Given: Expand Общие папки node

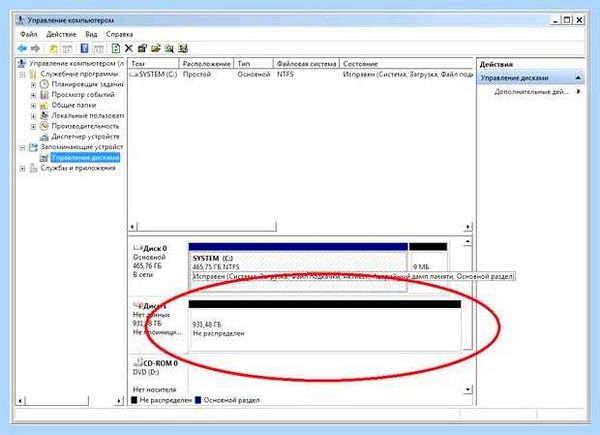Looking at the screenshot, I should [x=33, y=106].
